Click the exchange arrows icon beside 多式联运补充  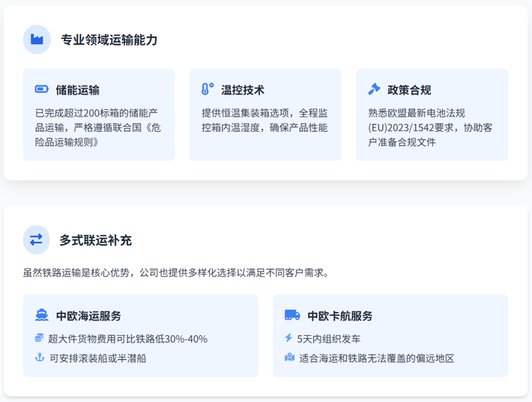pyautogui.click(x=36, y=240)
